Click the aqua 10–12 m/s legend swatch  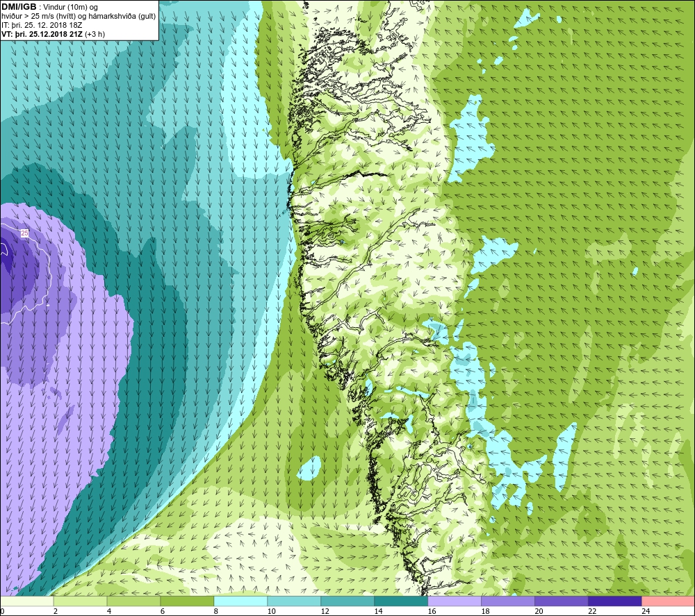[x=294, y=601]
